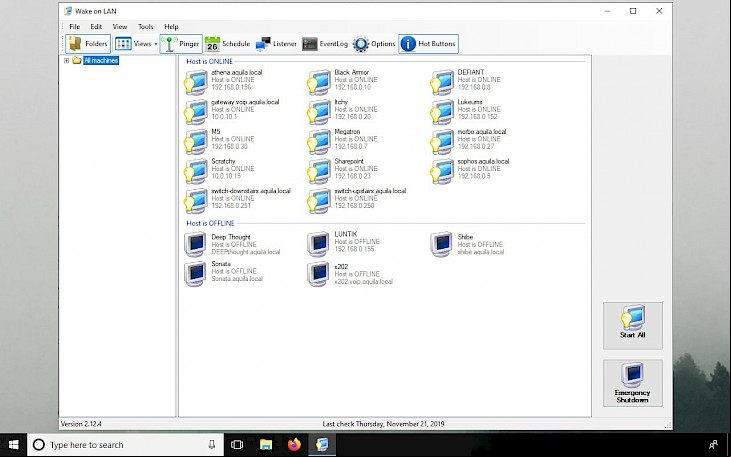The width and height of the screenshot is (731, 457).
Task: Select the gateway.voip.aquila.local host icon
Action: (x=195, y=112)
